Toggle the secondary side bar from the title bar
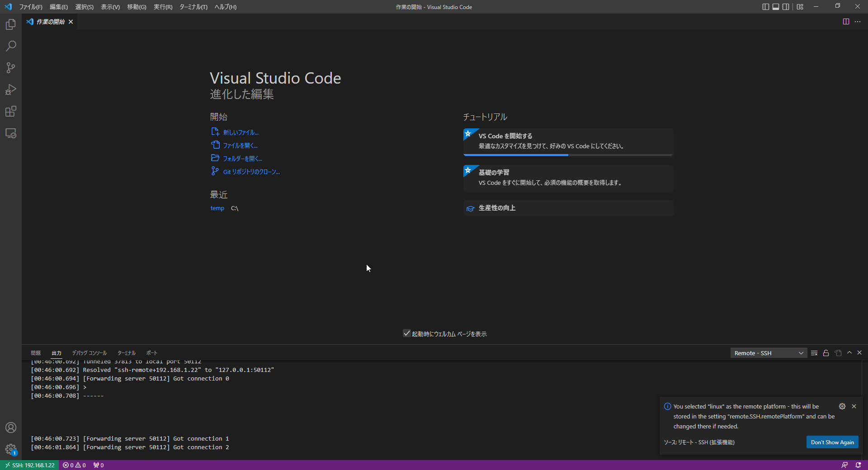This screenshot has width=868, height=470. click(786, 7)
